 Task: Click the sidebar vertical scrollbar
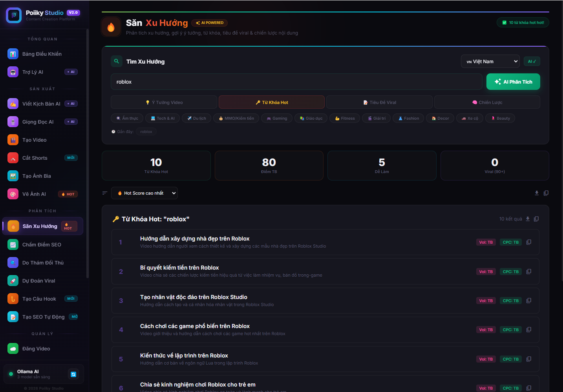tap(88, 157)
